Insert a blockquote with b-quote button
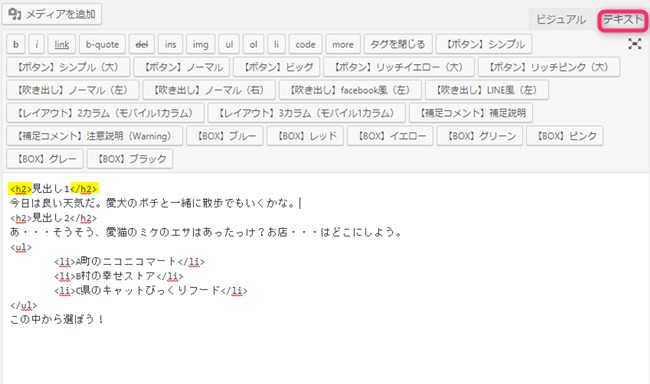The height and width of the screenshot is (384, 650). [102, 44]
